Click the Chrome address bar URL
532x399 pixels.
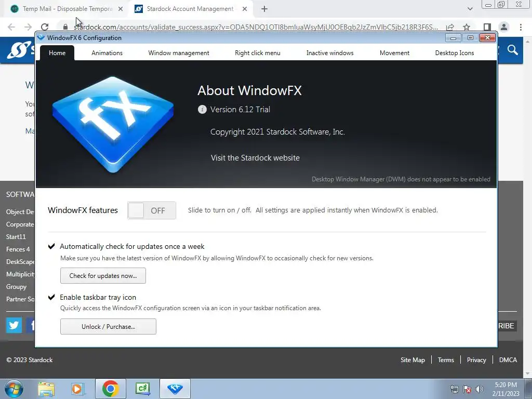256,27
